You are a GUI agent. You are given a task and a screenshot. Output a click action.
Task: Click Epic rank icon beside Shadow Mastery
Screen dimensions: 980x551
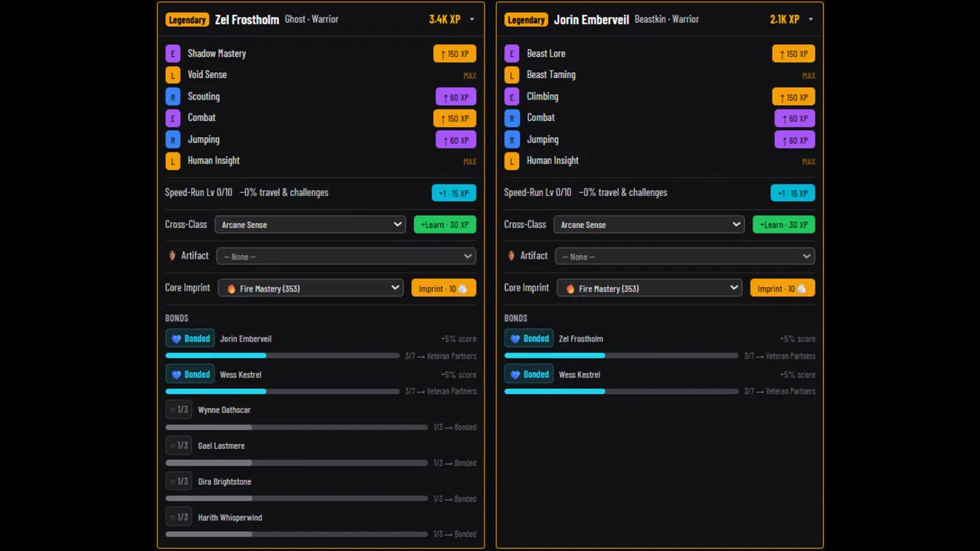click(x=172, y=54)
